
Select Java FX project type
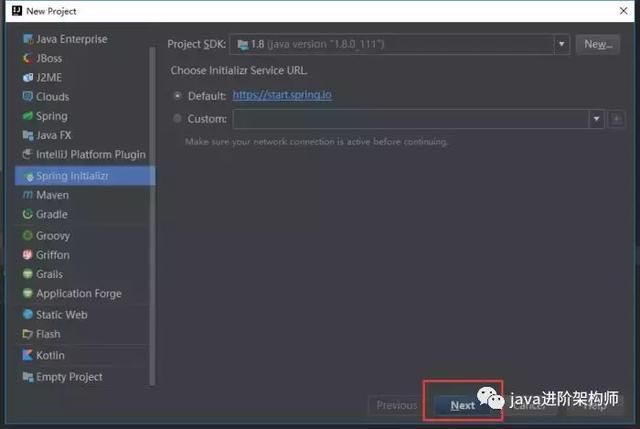coord(53,135)
